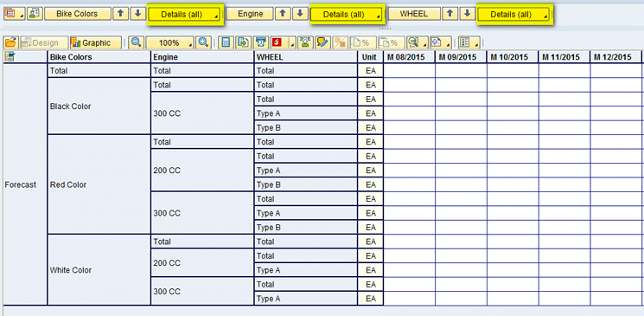Open WHEEL Details (all) dropdown

[513, 15]
